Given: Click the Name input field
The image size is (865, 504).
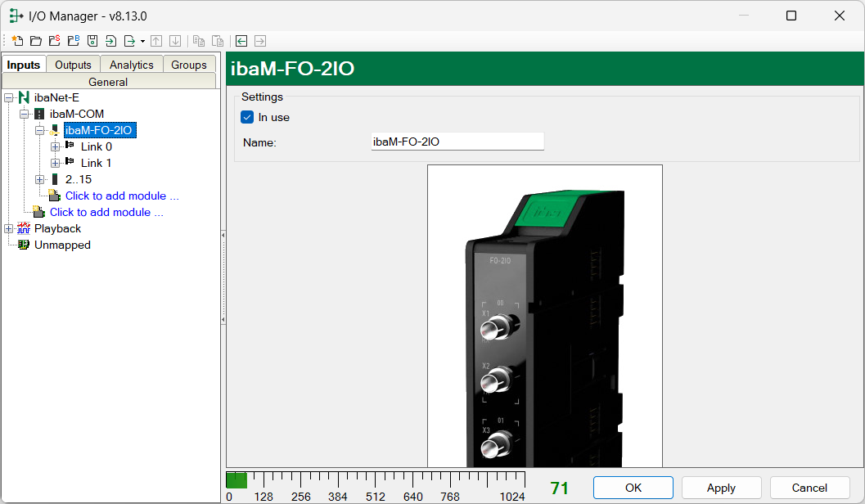Looking at the screenshot, I should click(458, 142).
